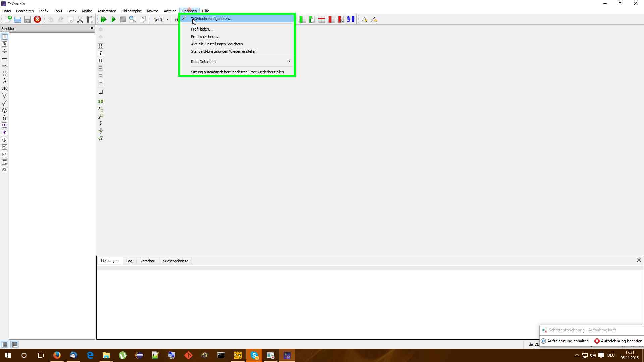Select TeXstudio konfigurieren menu entry

237,19
